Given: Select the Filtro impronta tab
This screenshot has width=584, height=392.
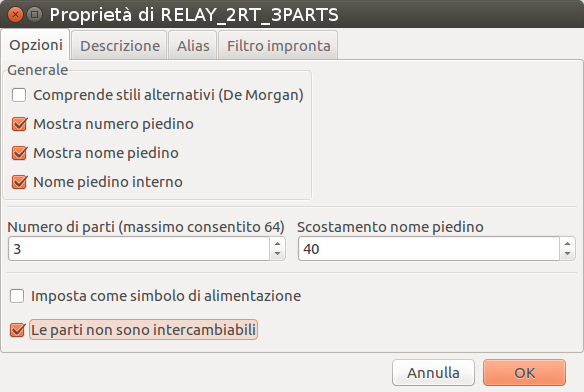Looking at the screenshot, I should point(279,46).
